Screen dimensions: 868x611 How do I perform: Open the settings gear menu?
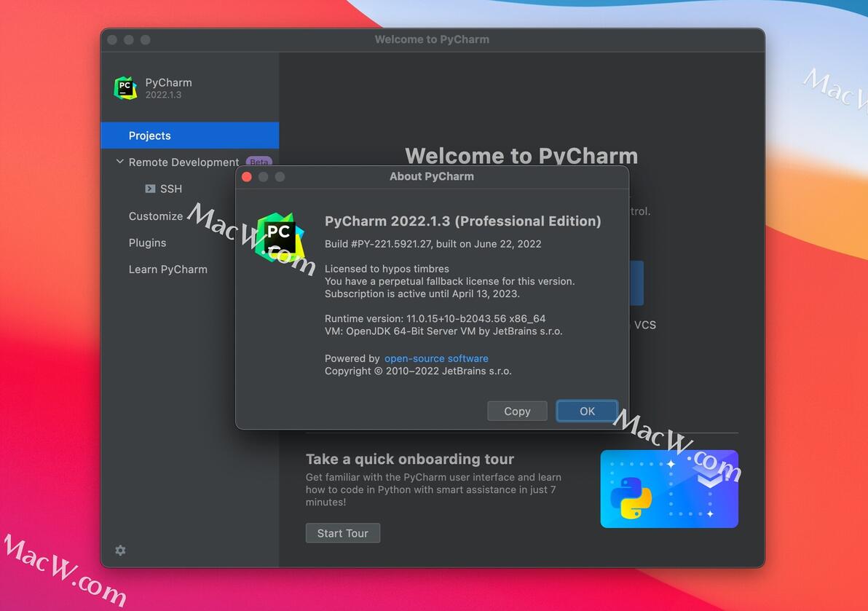pyautogui.click(x=120, y=550)
